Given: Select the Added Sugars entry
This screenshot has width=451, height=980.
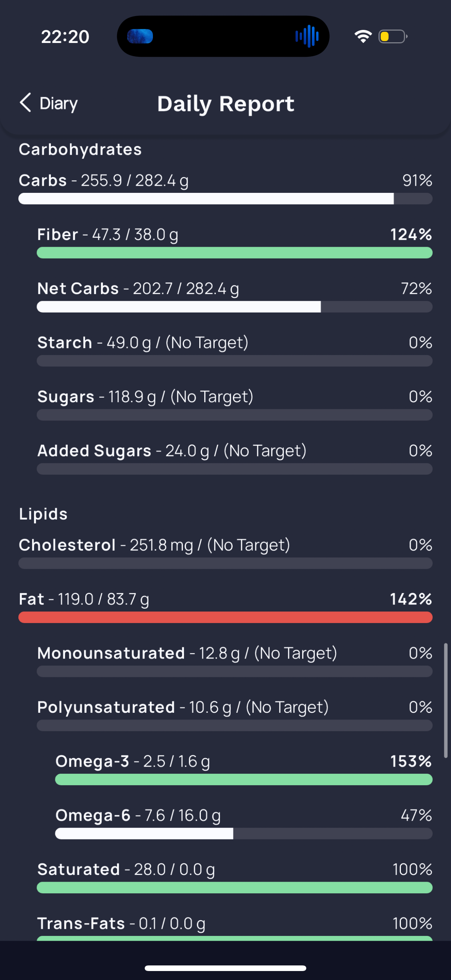Looking at the screenshot, I should (x=234, y=458).
